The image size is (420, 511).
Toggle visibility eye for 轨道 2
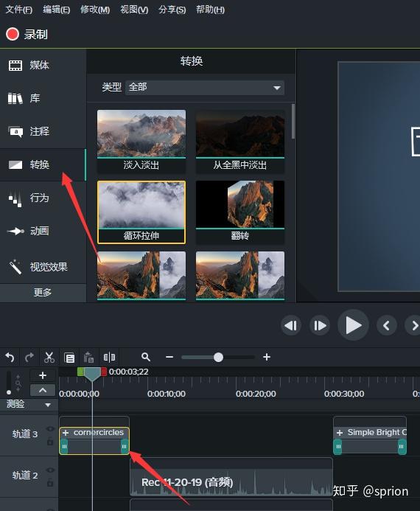50,470
